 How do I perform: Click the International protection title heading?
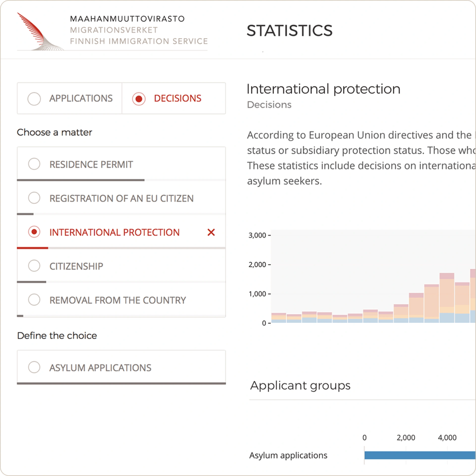(x=323, y=89)
